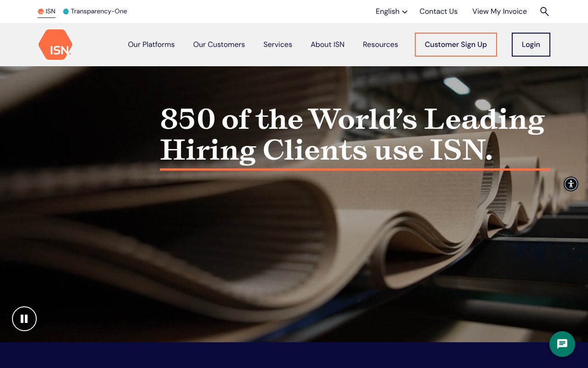
Task: Pause the hero background video
Action: tap(24, 319)
